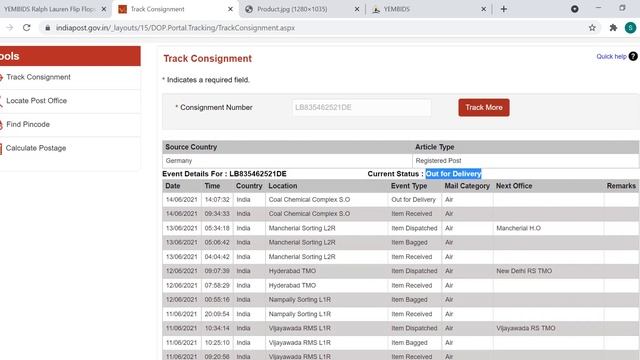Click the Event Type column header
The height and width of the screenshot is (360, 640).
409,186
